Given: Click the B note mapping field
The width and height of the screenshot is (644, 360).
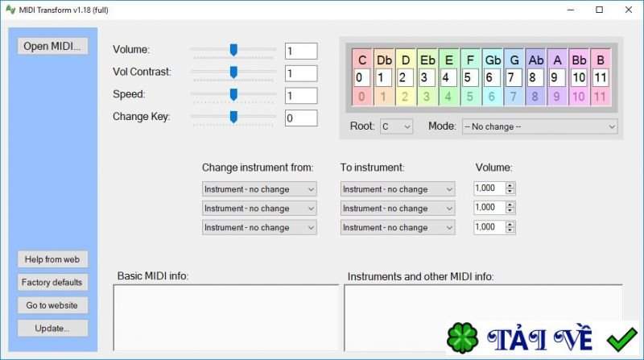Looking at the screenshot, I should tap(601, 77).
